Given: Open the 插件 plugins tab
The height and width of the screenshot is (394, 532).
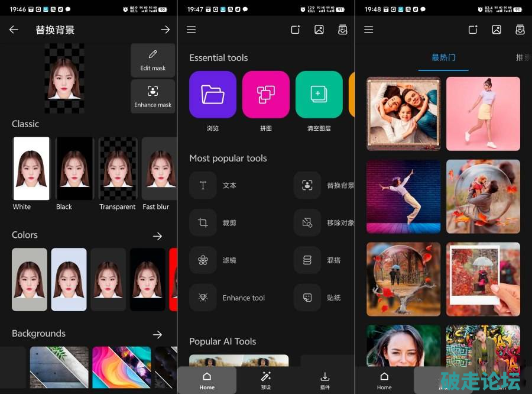Looking at the screenshot, I should 325,380.
